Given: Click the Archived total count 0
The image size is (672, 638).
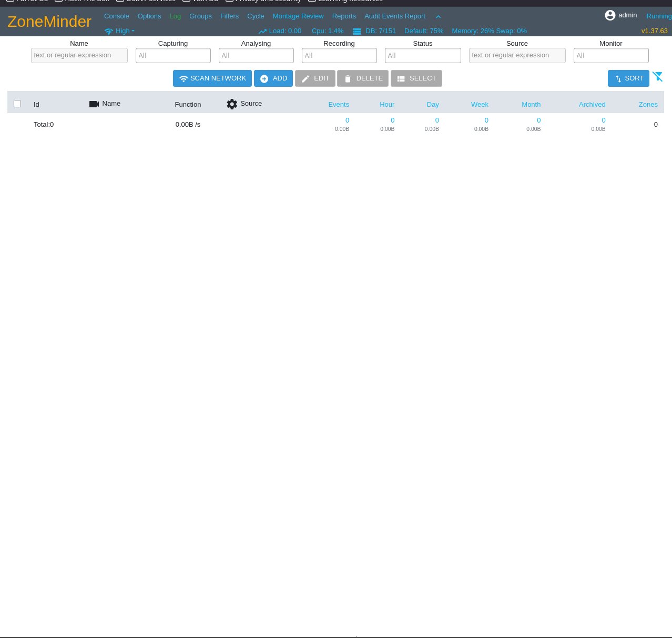Looking at the screenshot, I should pos(604,120).
